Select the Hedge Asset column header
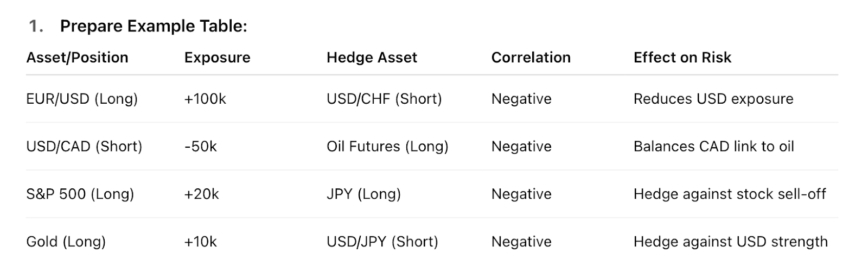This screenshot has height=272, width=868. pyautogui.click(x=372, y=58)
